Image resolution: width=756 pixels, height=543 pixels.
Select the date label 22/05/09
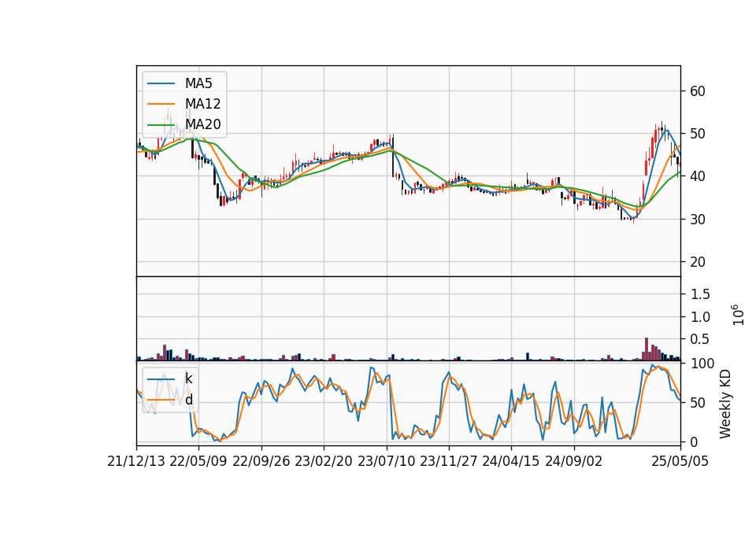[x=198, y=461]
